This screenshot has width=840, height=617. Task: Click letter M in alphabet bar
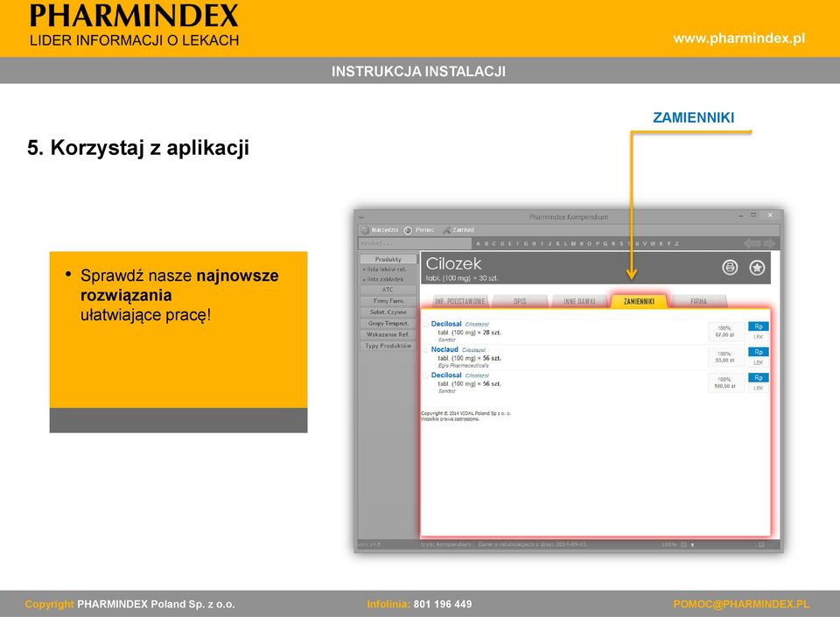click(x=573, y=243)
